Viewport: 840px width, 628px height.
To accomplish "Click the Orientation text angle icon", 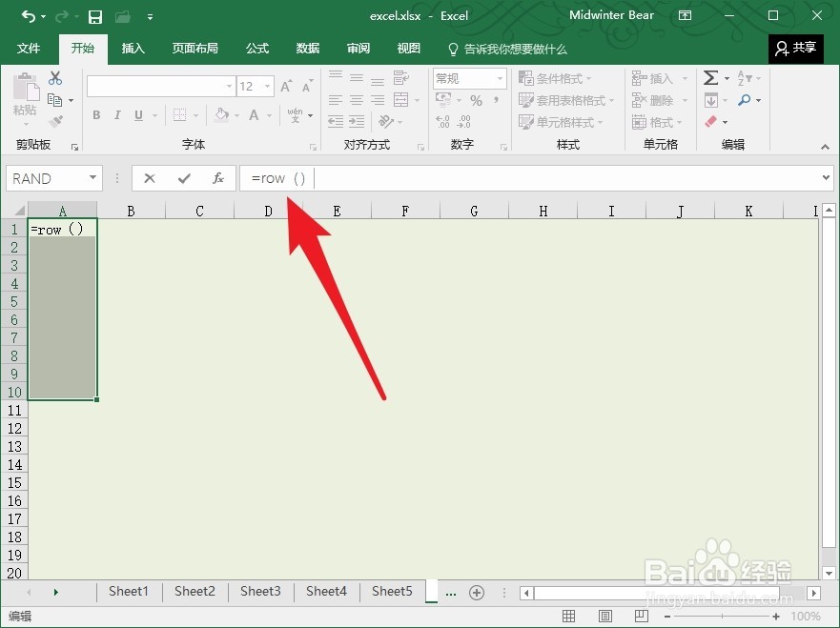I will point(386,122).
